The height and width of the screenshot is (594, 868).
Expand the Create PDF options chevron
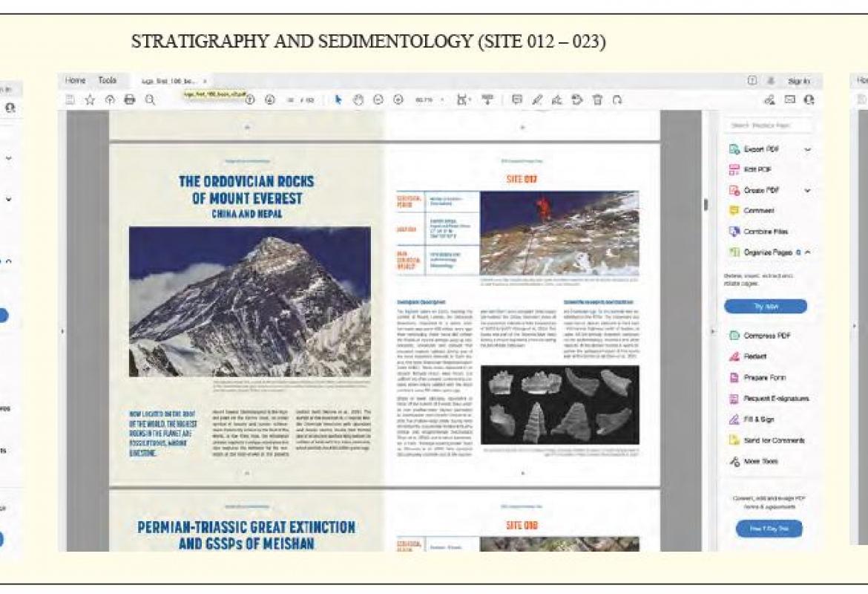(x=807, y=191)
